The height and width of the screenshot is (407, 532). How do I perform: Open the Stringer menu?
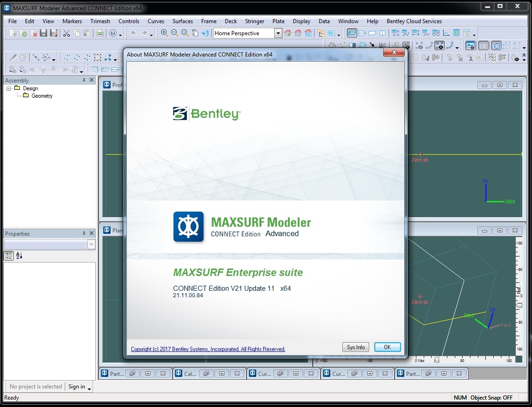click(254, 21)
